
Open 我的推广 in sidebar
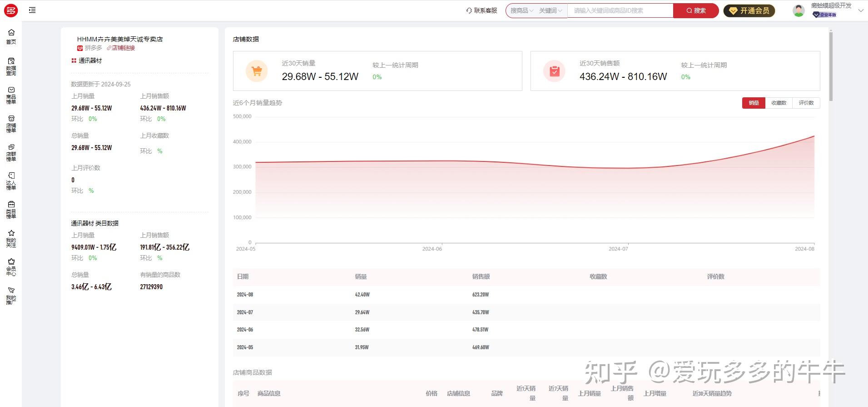point(11,296)
